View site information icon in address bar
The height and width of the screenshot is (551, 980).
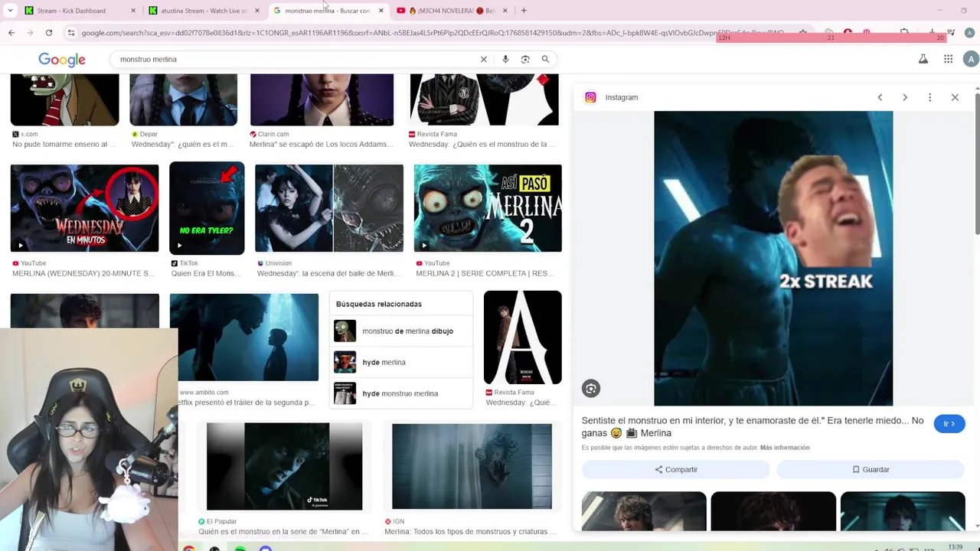[x=71, y=33]
